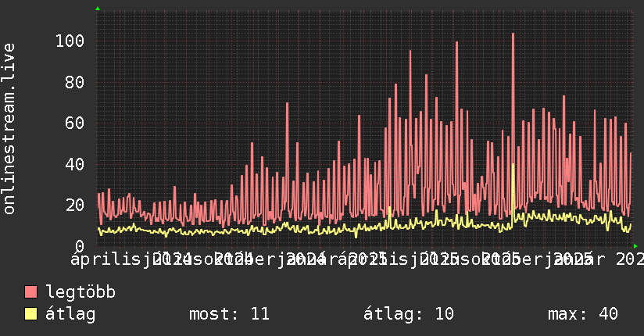This screenshot has height=336, width=644.
Task: Click the y-axis label 40
Action: point(75,164)
